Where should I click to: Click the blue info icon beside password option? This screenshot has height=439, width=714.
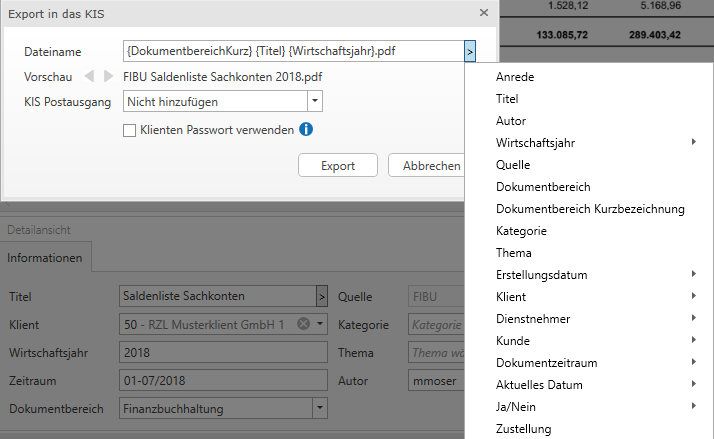pyautogui.click(x=307, y=129)
